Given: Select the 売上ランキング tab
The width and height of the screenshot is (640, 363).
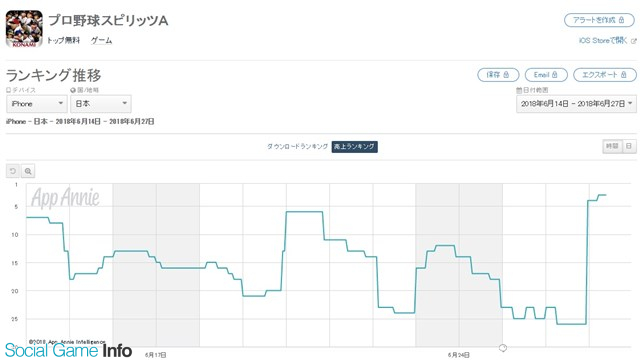Looking at the screenshot, I should (x=354, y=147).
